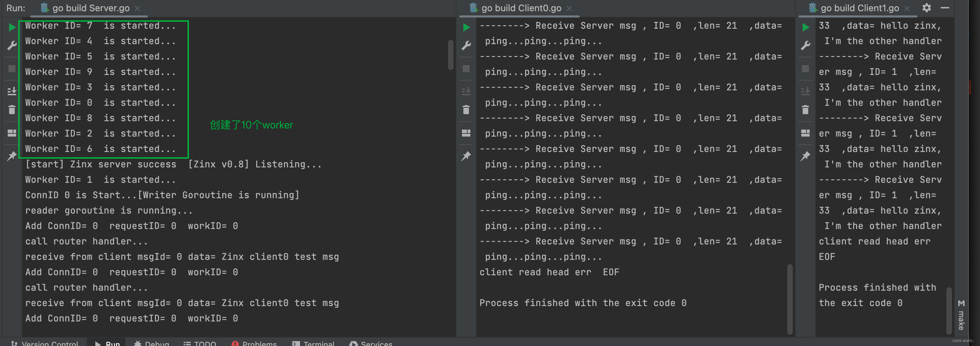Clear Client0 console with trash icon
The width and height of the screenshot is (980, 346).
coord(466,110)
